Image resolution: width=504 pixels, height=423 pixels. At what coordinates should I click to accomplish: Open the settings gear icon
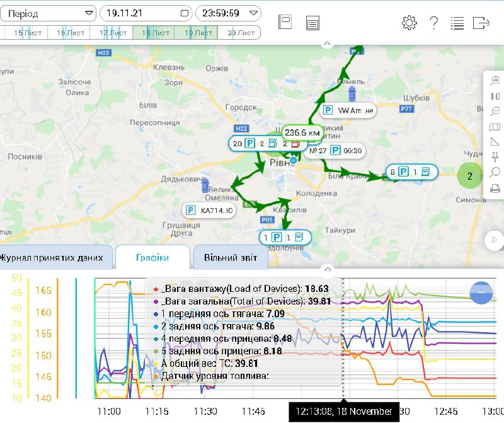point(409,23)
